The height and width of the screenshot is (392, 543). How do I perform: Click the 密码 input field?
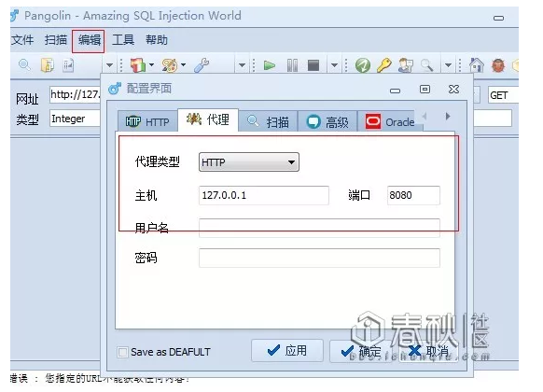pyautogui.click(x=319, y=258)
